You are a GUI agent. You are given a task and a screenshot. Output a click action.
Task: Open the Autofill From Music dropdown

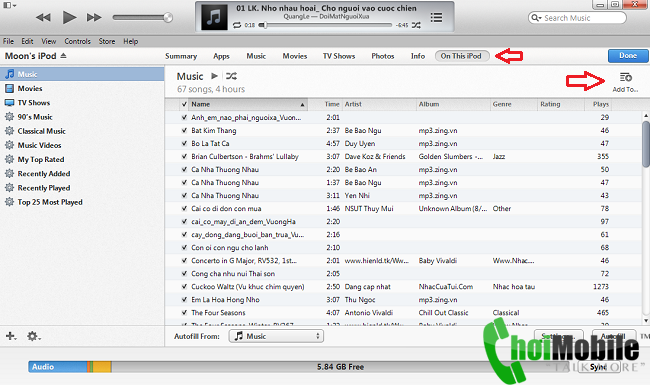[276, 336]
